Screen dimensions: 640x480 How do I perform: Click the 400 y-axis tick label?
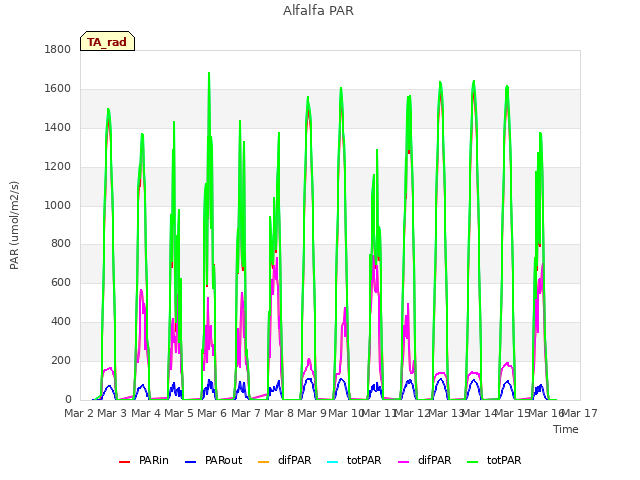pyautogui.click(x=61, y=322)
